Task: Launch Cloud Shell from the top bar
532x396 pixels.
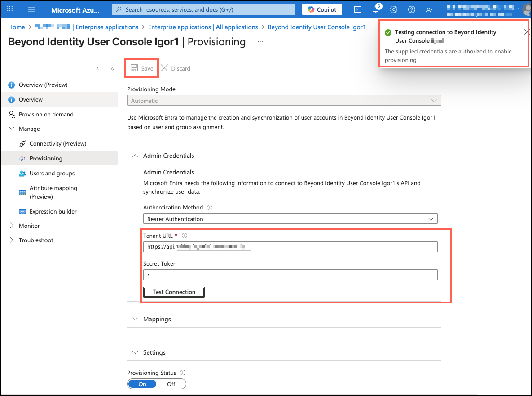Action: 358,9
